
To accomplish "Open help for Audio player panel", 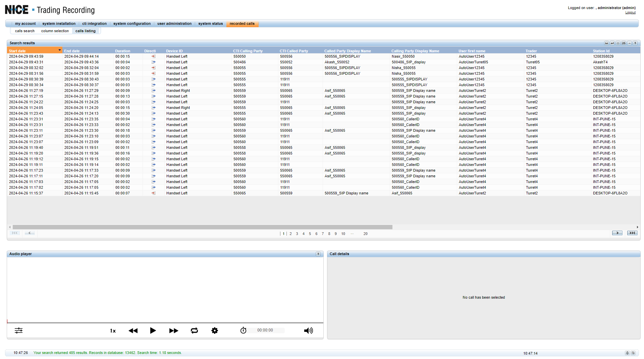I will click(318, 254).
